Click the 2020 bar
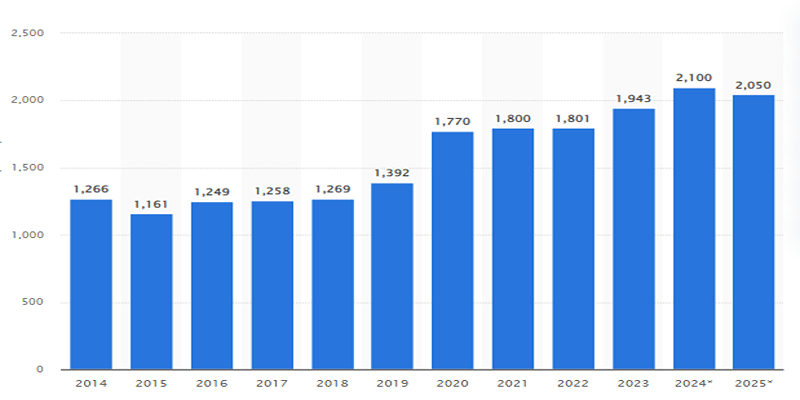This screenshot has width=800, height=400. 453,251
